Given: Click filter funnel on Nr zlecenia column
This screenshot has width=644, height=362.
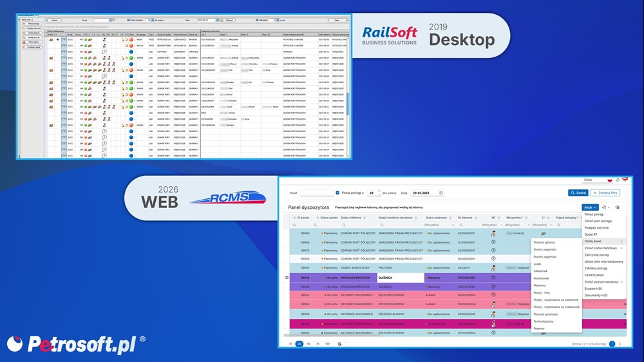Looking at the screenshot, I should tap(476, 218).
